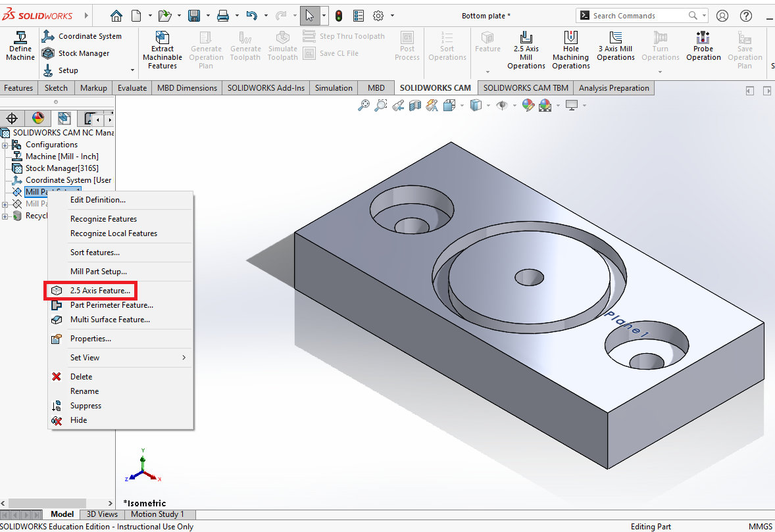Open Display Style dropdown arrow
This screenshot has width=775, height=532.
tap(488, 105)
